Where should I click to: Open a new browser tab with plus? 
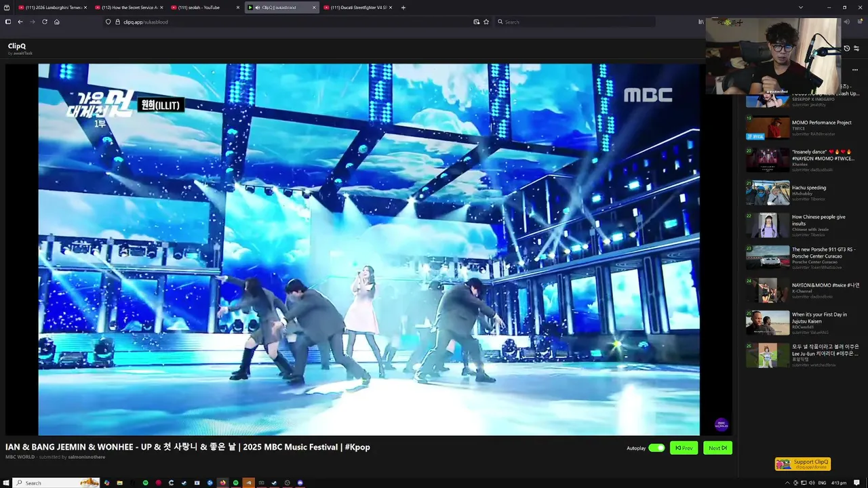403,7
